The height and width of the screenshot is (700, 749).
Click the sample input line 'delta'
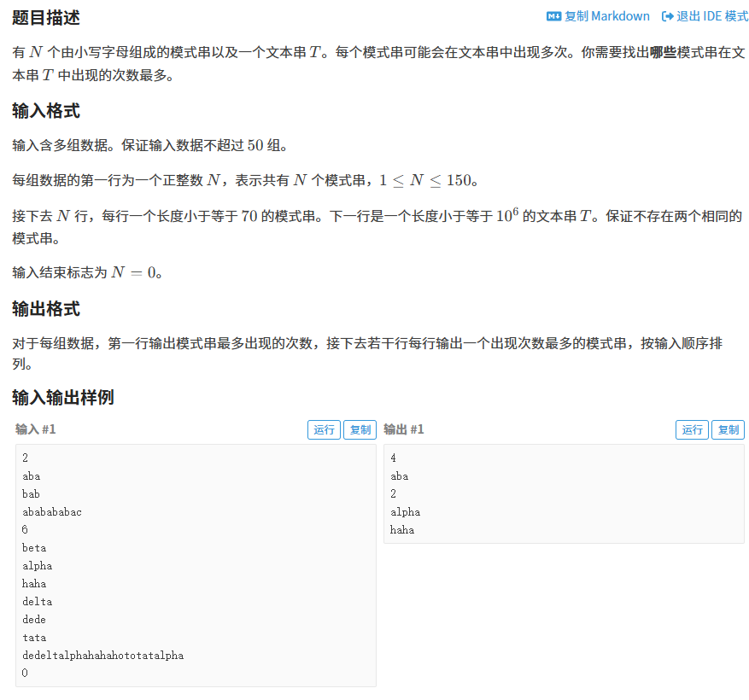38,601
